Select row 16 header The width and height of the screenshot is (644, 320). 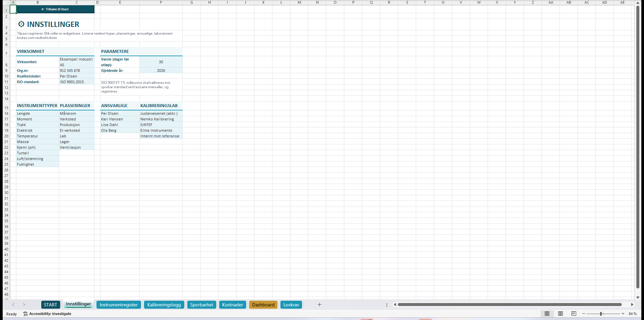6,113
